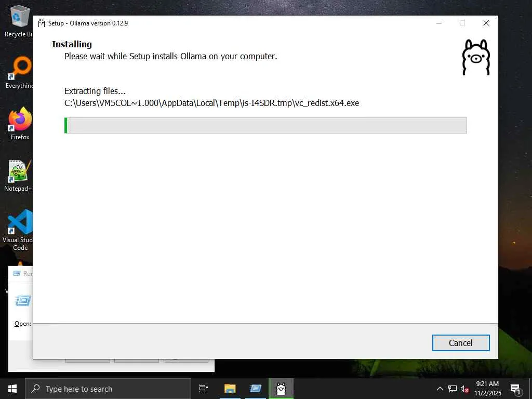Select the Visual Studio Code desktop shortcut
532x399 pixels.
click(18, 230)
